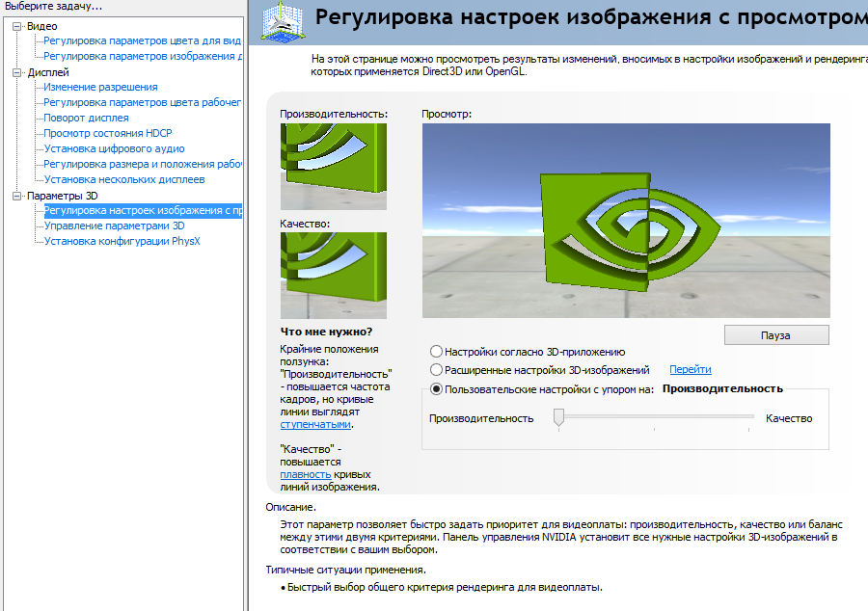
Task: Open Установка нескольких дисплеев
Action: point(124,179)
